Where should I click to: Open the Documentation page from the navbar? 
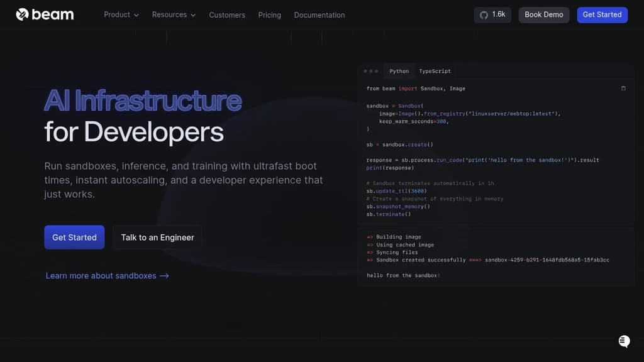[319, 14]
